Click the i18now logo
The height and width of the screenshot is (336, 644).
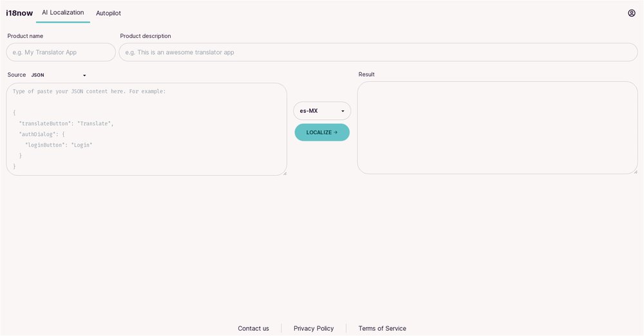19,13
